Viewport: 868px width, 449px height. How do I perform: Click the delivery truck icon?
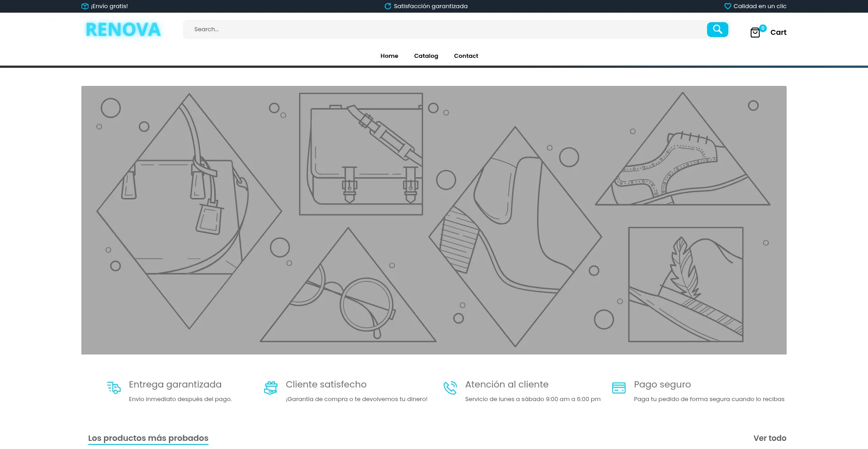click(x=114, y=388)
